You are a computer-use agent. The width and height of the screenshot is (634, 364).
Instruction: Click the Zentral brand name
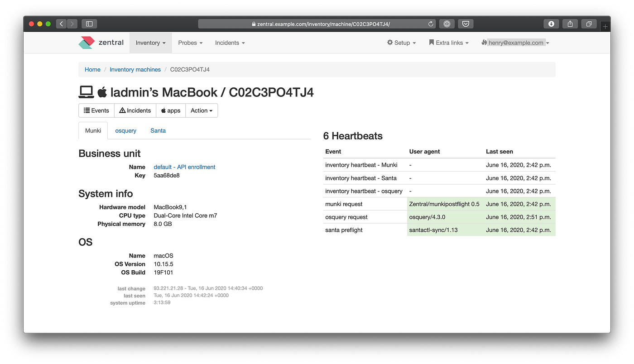[x=111, y=43]
